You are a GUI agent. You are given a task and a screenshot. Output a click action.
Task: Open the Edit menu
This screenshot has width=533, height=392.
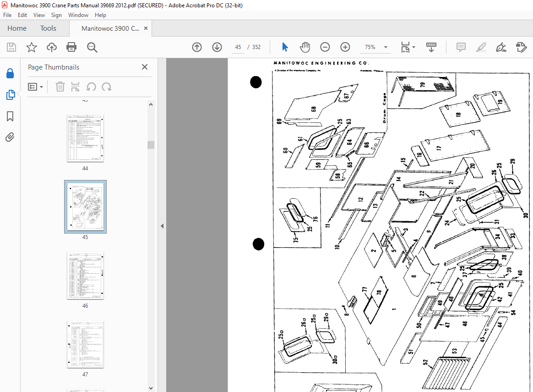[x=22, y=15]
